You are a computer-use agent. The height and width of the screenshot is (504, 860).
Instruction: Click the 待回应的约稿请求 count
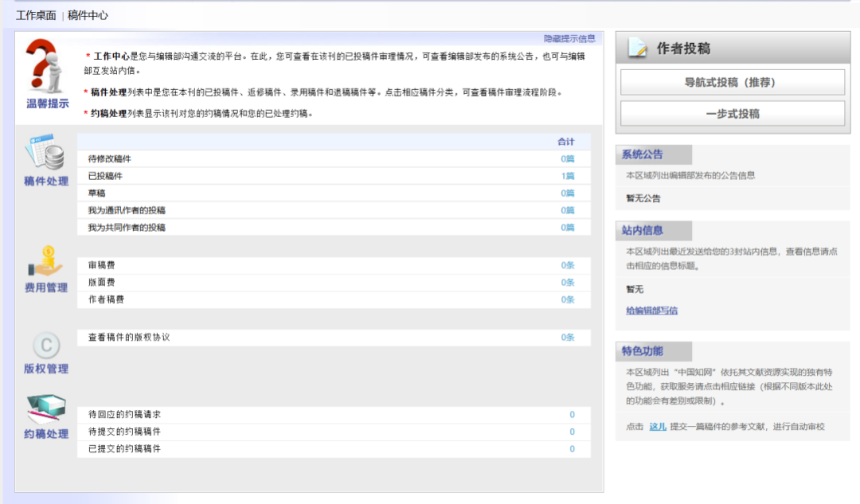click(x=572, y=415)
